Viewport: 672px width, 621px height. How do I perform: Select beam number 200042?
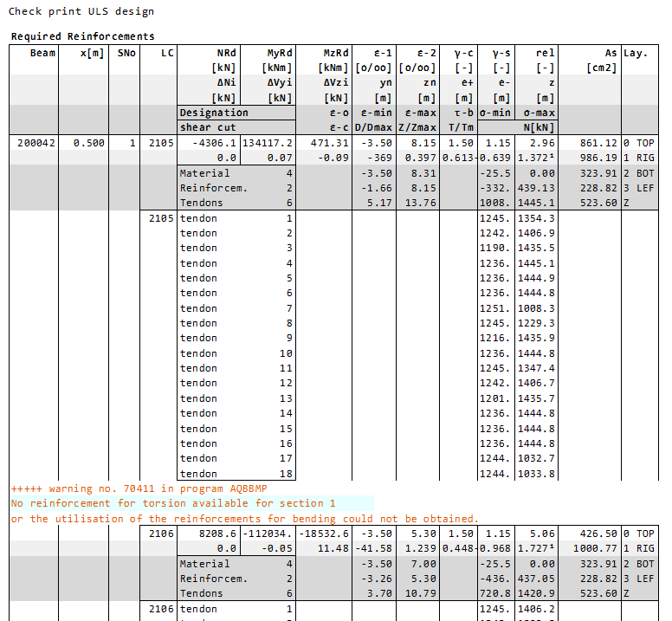(x=38, y=143)
